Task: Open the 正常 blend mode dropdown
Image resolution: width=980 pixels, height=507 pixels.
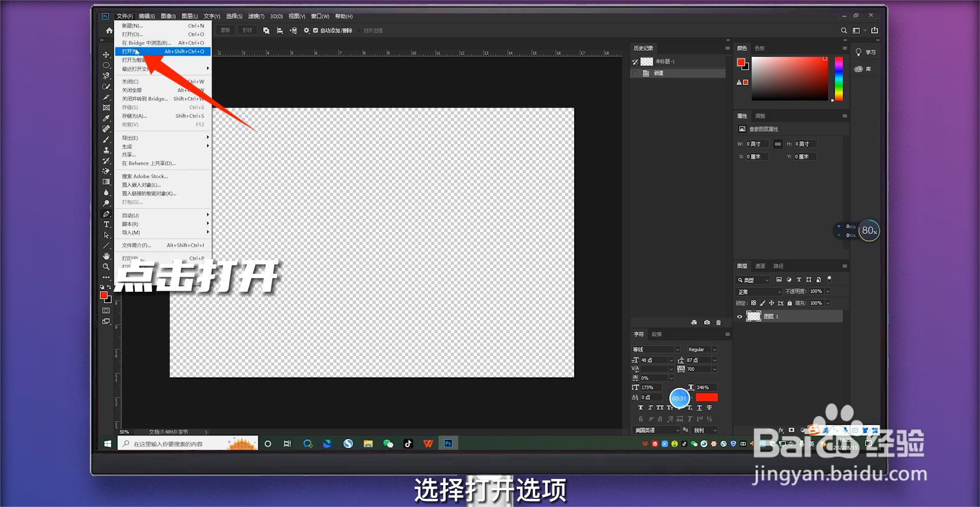Action: (x=758, y=292)
